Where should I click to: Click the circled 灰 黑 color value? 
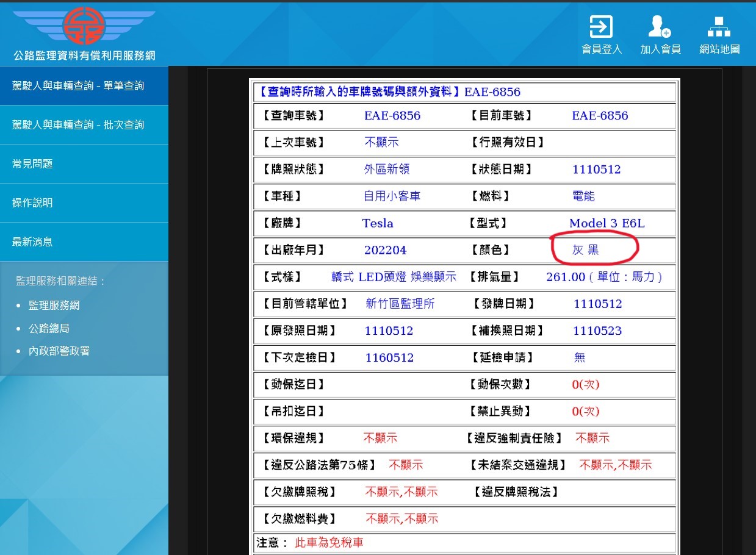585,250
